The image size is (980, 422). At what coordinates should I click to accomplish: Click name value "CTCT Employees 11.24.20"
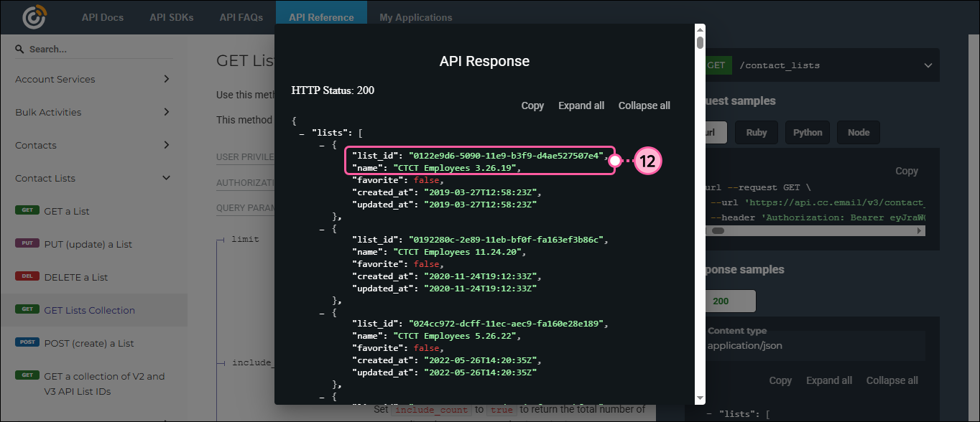pyautogui.click(x=456, y=252)
